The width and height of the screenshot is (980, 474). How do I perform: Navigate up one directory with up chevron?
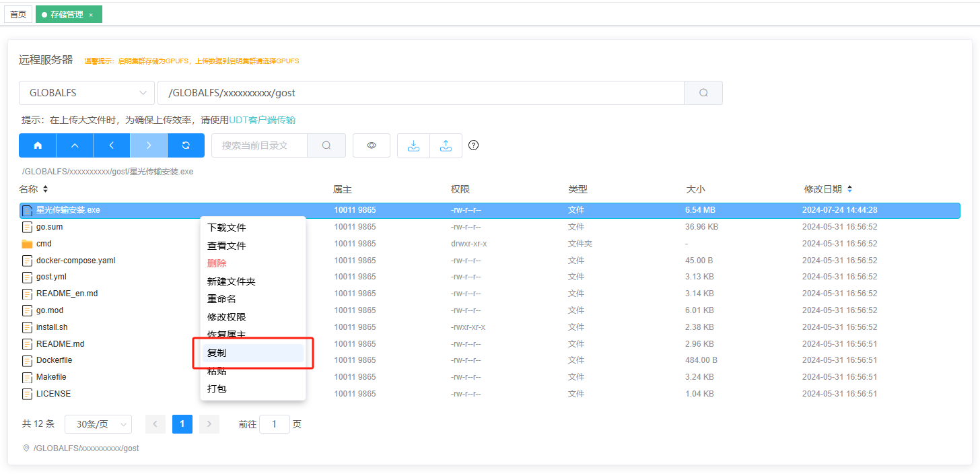(75, 145)
